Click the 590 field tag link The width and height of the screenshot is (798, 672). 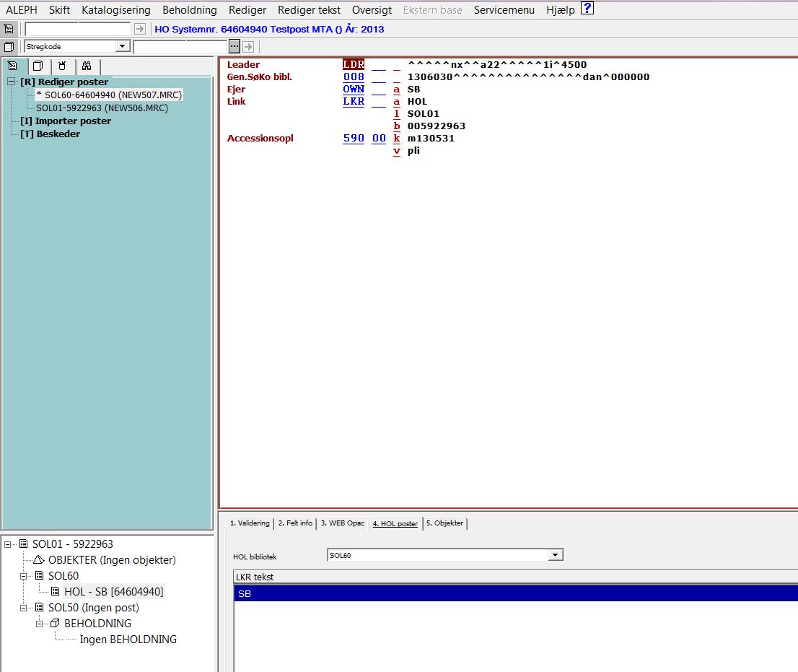[353, 139]
